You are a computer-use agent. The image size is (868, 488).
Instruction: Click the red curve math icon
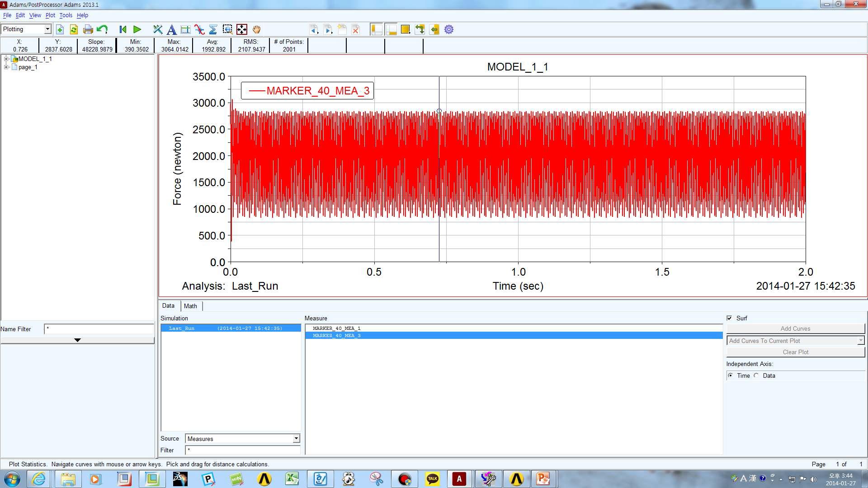tap(199, 30)
